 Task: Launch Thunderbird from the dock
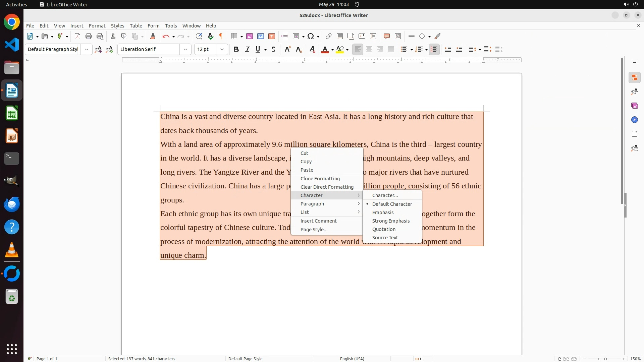(x=12, y=204)
